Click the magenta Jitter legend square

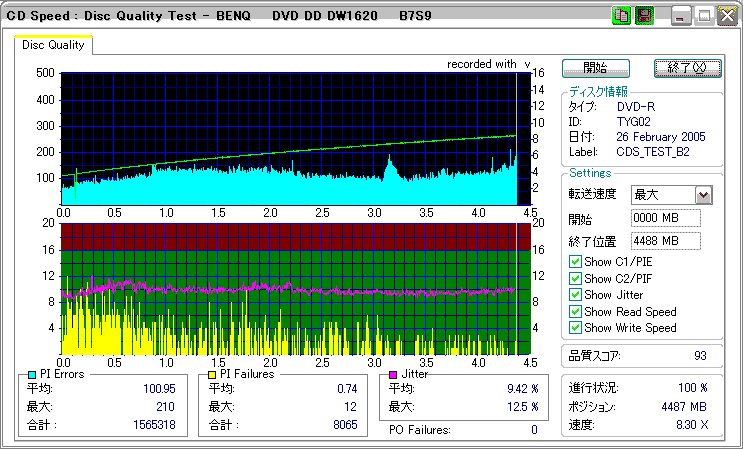pos(394,375)
